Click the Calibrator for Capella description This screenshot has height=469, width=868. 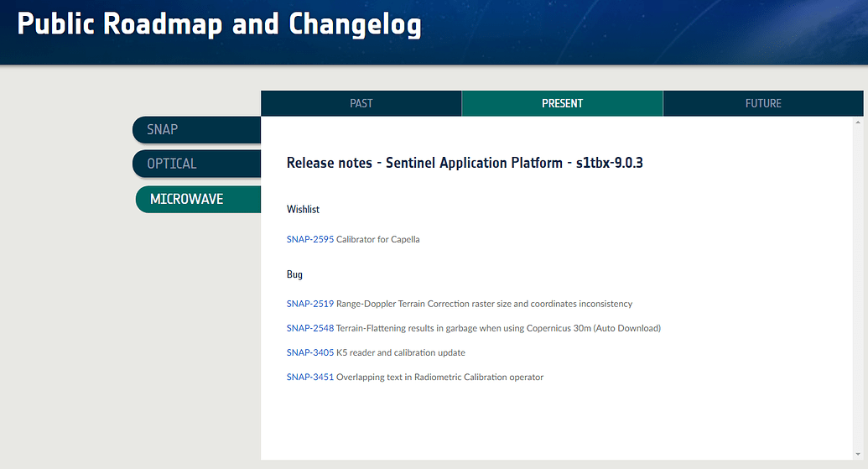377,239
